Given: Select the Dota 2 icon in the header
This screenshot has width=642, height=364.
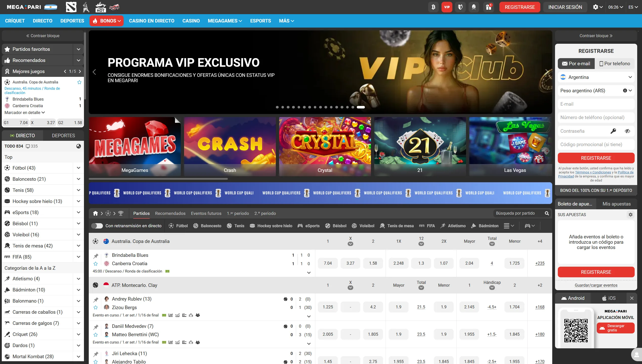Looking at the screenshot, I should click(x=71, y=7).
